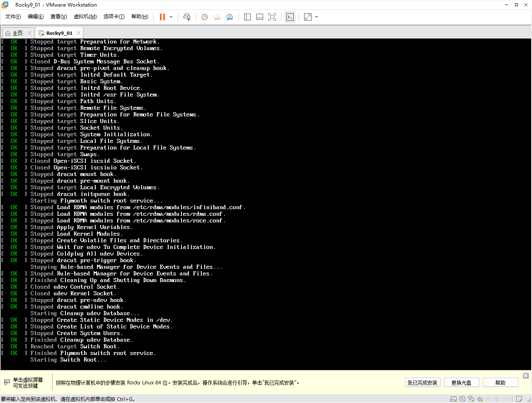Screen dimensions: 532x403
Task: Close the Rocky9_01 tab
Action: (x=79, y=33)
